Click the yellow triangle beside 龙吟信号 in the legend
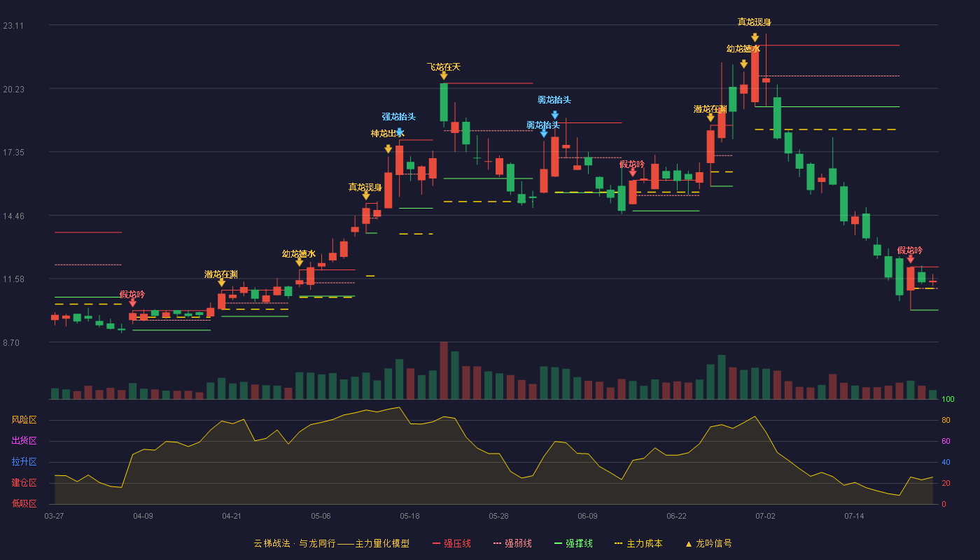The height and width of the screenshot is (560, 980). pyautogui.click(x=688, y=543)
